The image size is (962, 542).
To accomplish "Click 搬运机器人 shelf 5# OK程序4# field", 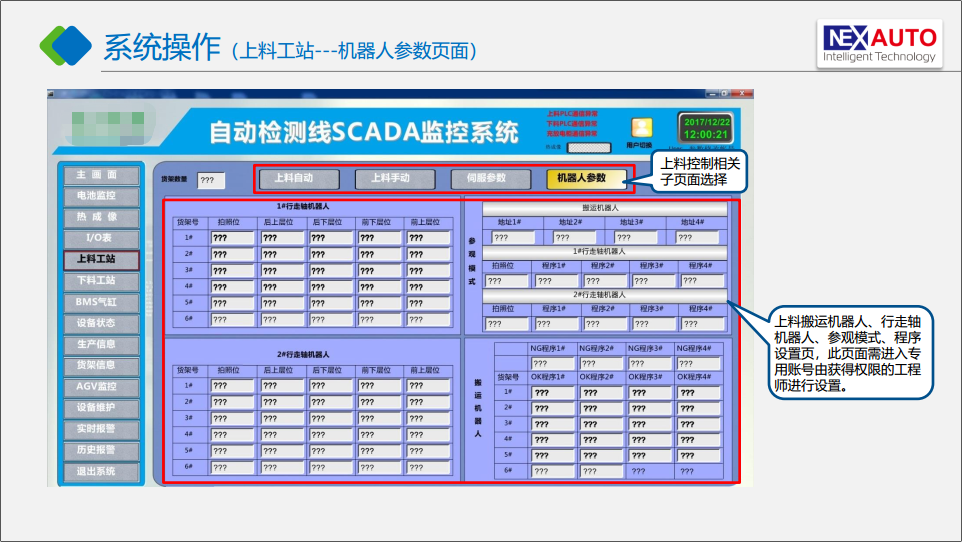I will coord(699,455).
